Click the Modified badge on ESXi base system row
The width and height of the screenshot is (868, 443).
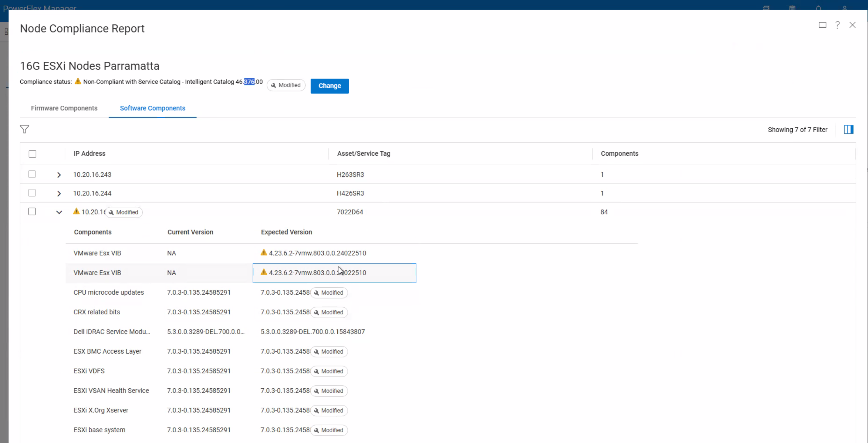pos(329,430)
